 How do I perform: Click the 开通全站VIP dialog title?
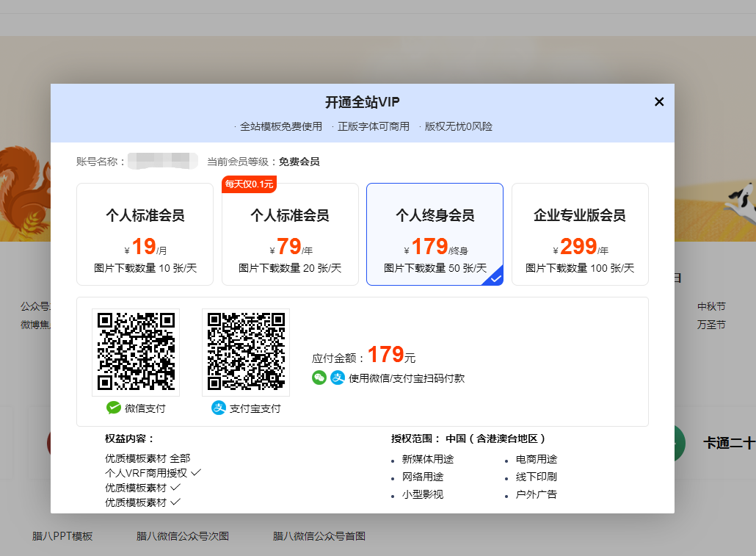coord(362,102)
